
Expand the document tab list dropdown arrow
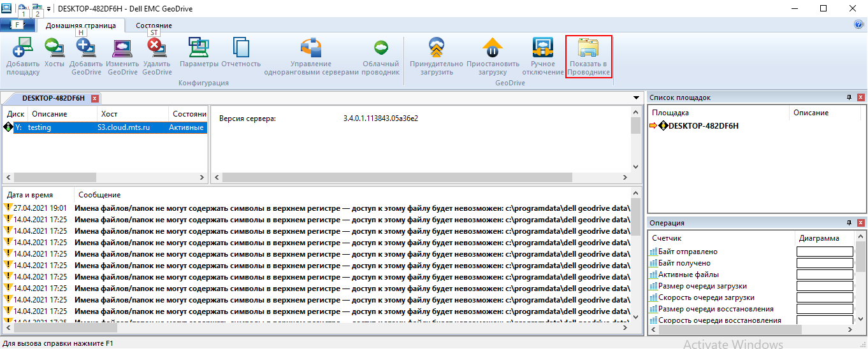click(x=636, y=98)
